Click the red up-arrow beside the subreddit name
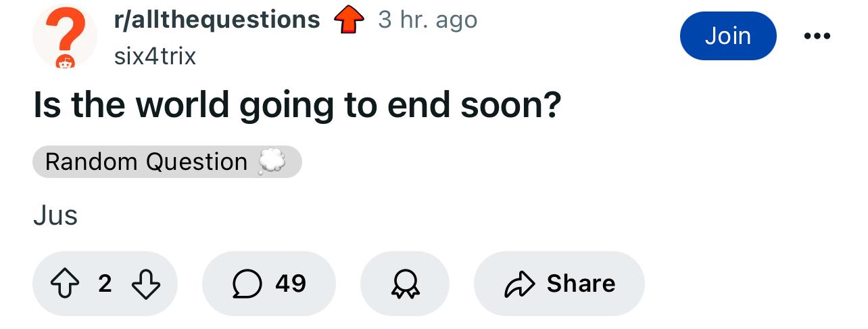The height and width of the screenshot is (329, 868). (x=347, y=20)
